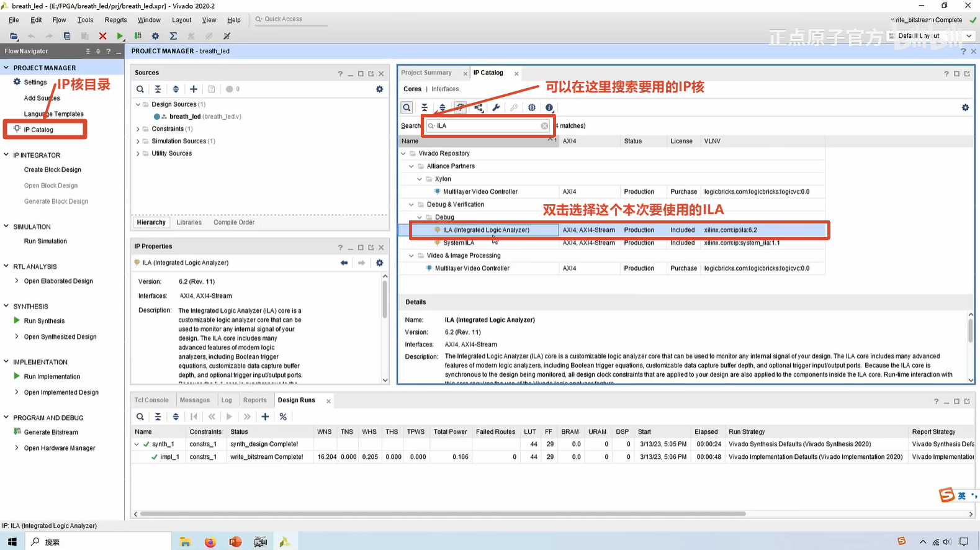Viewport: 980px width, 550px height.
Task: Open Settings gear in main toolbar
Action: click(x=155, y=36)
